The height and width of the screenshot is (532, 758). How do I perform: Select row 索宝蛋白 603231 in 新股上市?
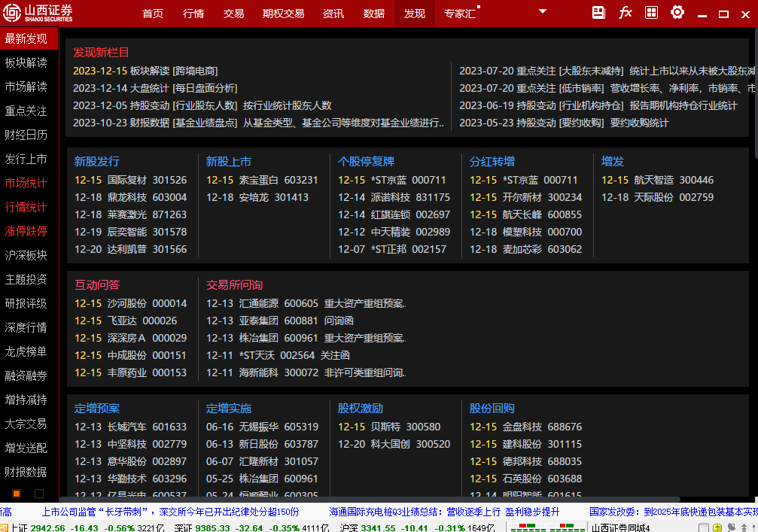[x=262, y=181]
